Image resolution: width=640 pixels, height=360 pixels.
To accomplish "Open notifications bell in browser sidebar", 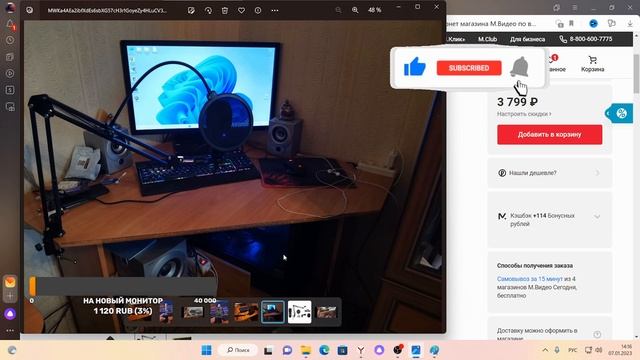I will pyautogui.click(x=10, y=24).
